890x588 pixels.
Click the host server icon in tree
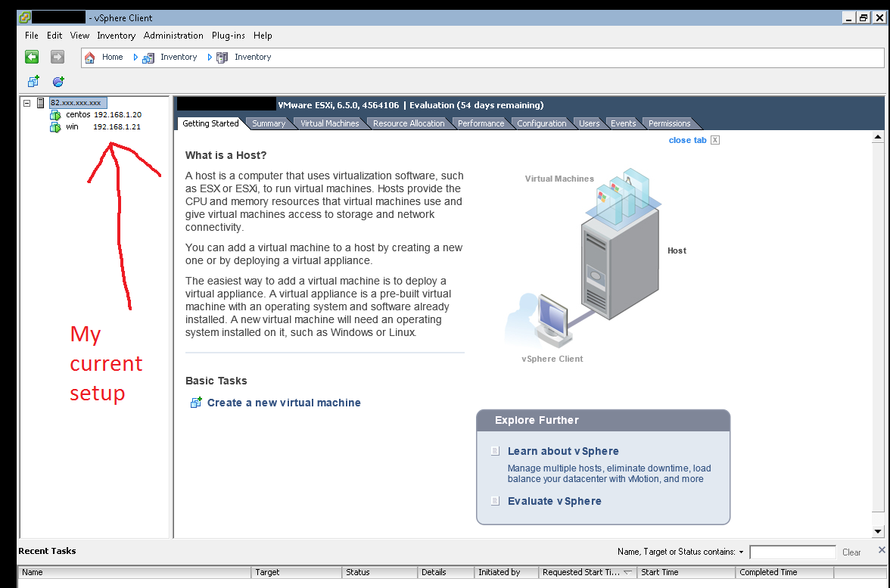pyautogui.click(x=40, y=103)
